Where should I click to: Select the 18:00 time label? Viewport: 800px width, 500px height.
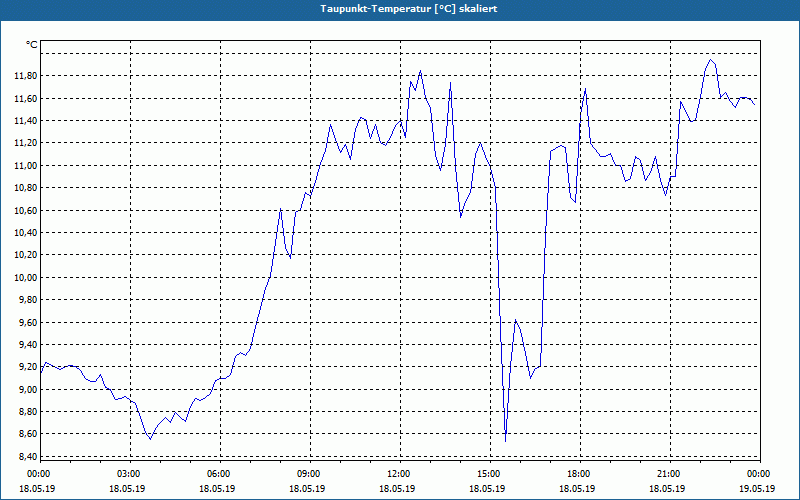tap(578, 474)
